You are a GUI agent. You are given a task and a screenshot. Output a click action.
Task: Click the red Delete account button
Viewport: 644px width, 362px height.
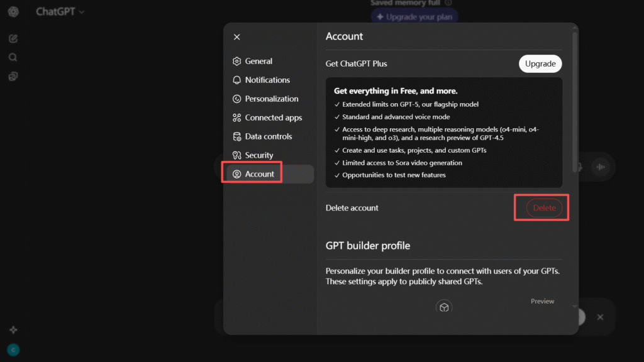pyautogui.click(x=544, y=207)
